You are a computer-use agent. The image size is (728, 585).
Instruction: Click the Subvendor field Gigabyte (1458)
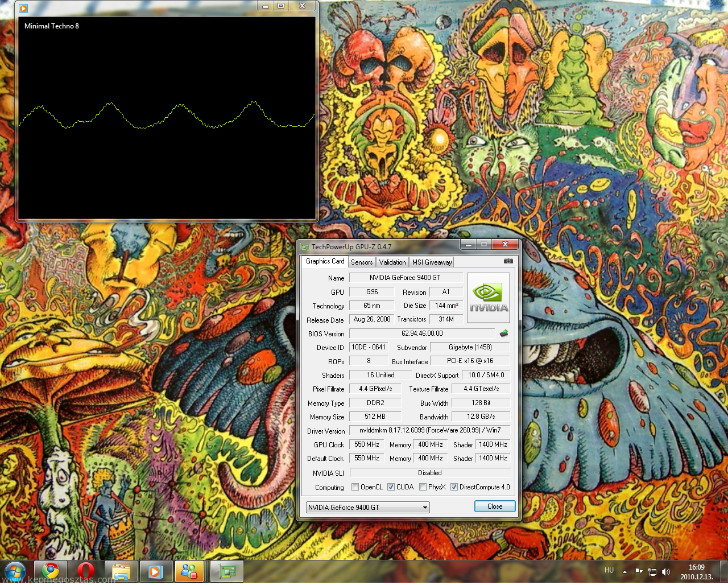(x=470, y=347)
